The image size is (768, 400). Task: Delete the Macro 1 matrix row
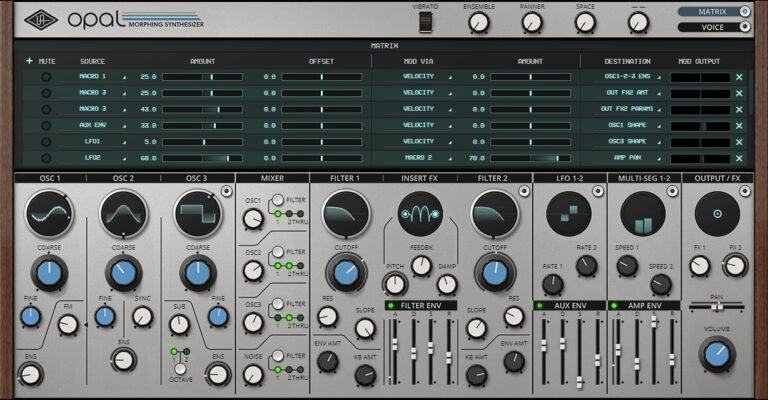pyautogui.click(x=739, y=77)
